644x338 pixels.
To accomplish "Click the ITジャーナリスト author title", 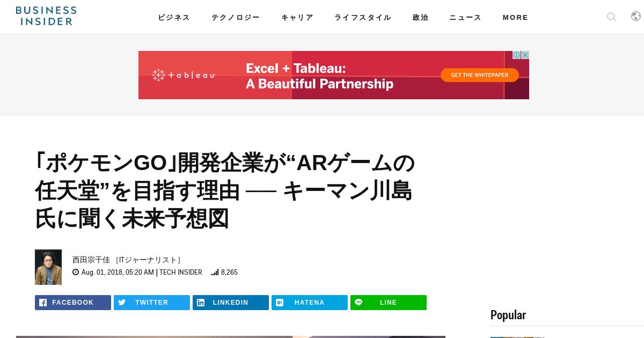I will click(x=148, y=260).
